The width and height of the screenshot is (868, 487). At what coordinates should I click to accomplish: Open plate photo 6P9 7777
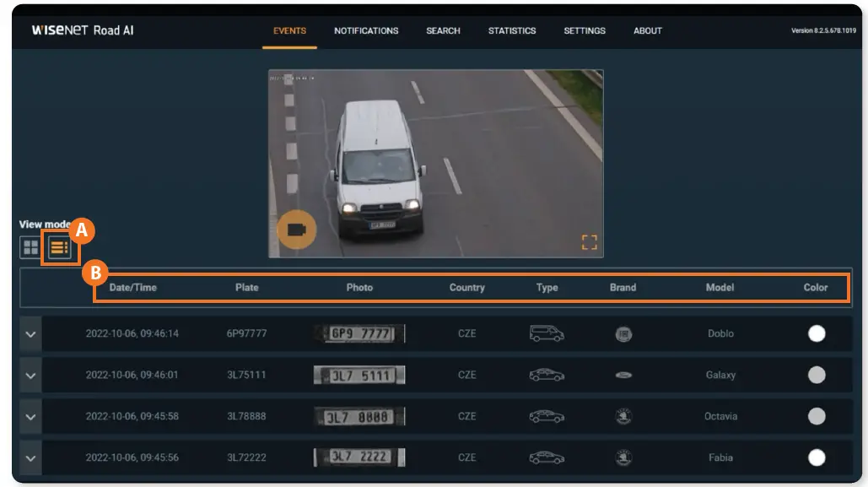[x=359, y=333]
